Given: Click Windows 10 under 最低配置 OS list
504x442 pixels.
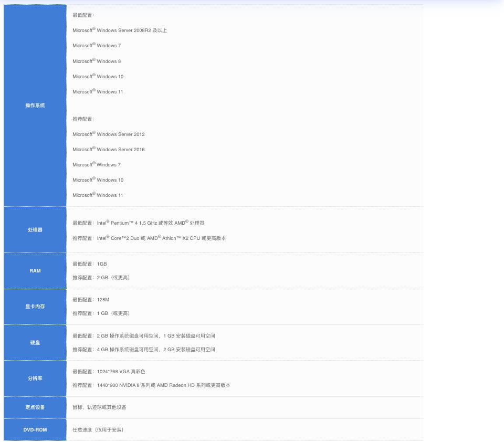Looking at the screenshot, I should (98, 76).
